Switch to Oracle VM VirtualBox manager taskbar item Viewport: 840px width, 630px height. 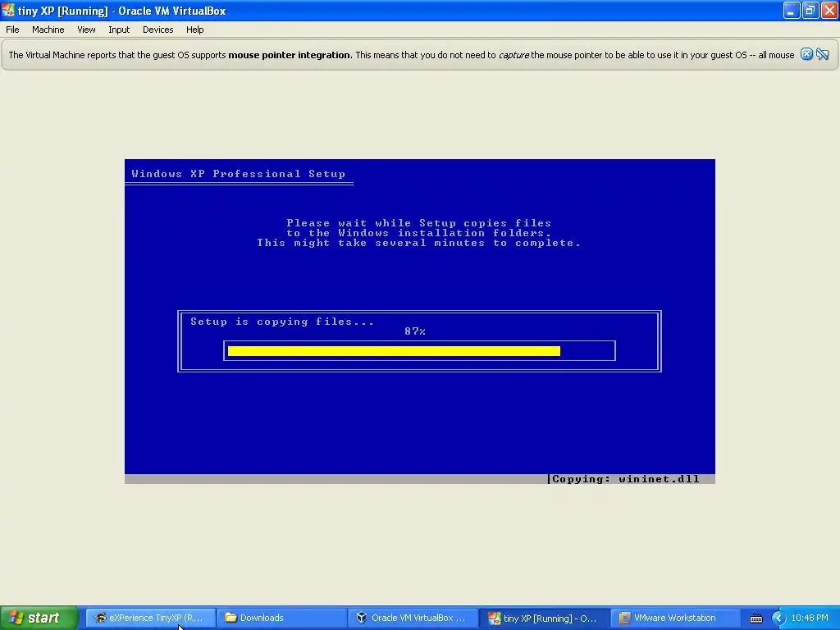413,618
